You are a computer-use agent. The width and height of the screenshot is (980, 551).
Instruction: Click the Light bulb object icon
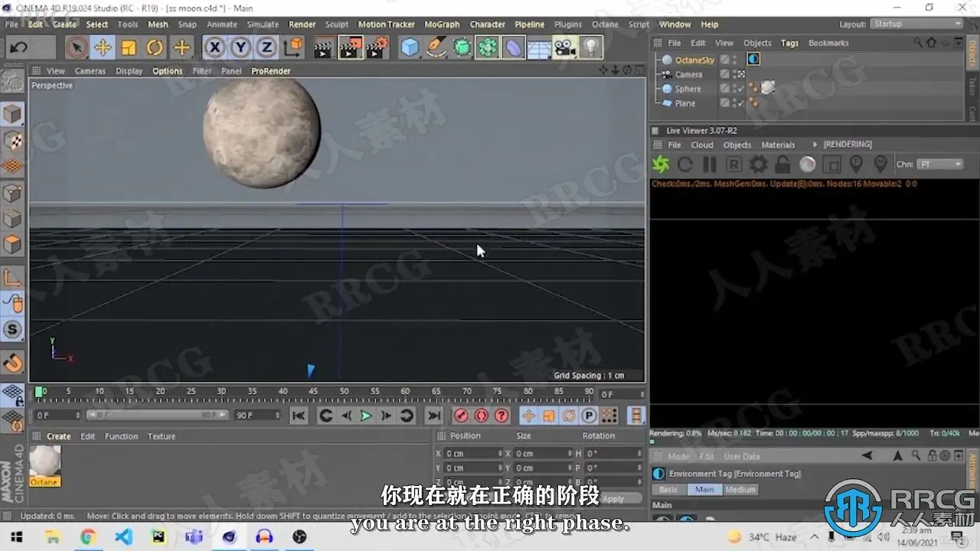click(591, 48)
